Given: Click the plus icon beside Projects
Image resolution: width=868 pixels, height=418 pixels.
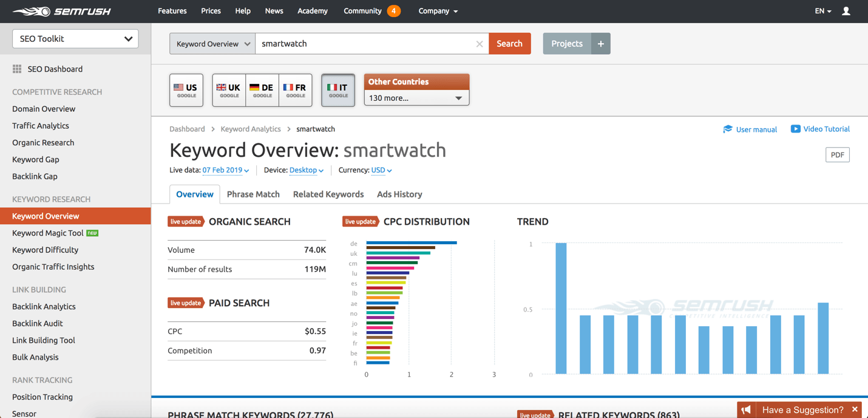Looking at the screenshot, I should click(600, 44).
